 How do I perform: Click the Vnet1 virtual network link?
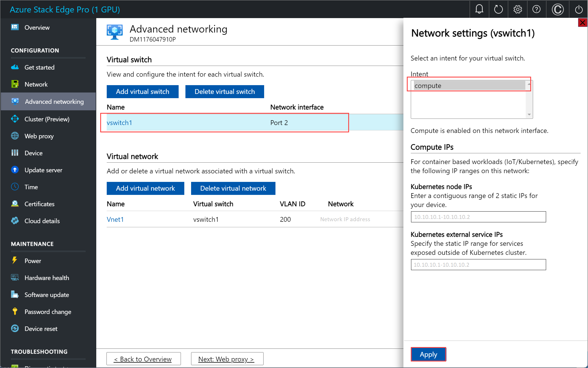115,219
